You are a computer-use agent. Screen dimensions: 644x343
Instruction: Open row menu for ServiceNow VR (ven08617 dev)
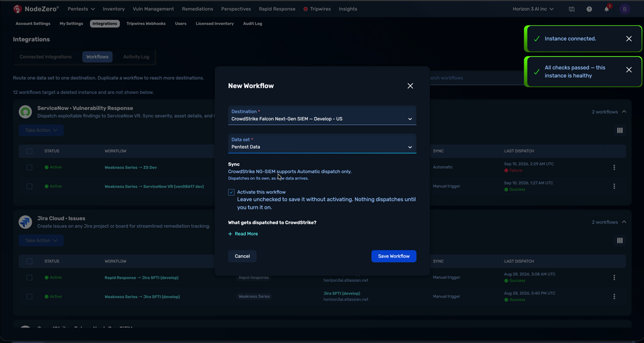[614, 186]
